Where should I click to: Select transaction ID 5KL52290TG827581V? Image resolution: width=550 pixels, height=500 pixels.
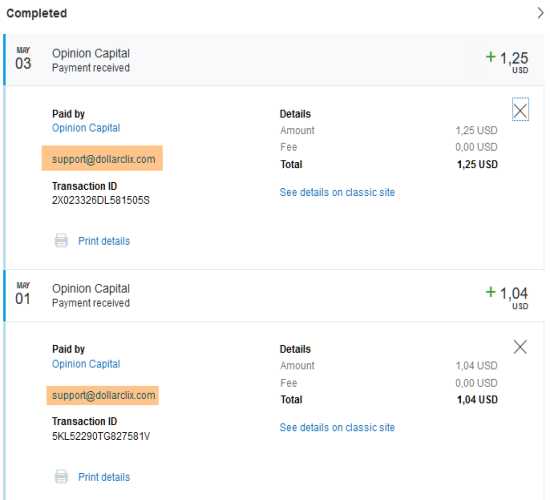101,436
